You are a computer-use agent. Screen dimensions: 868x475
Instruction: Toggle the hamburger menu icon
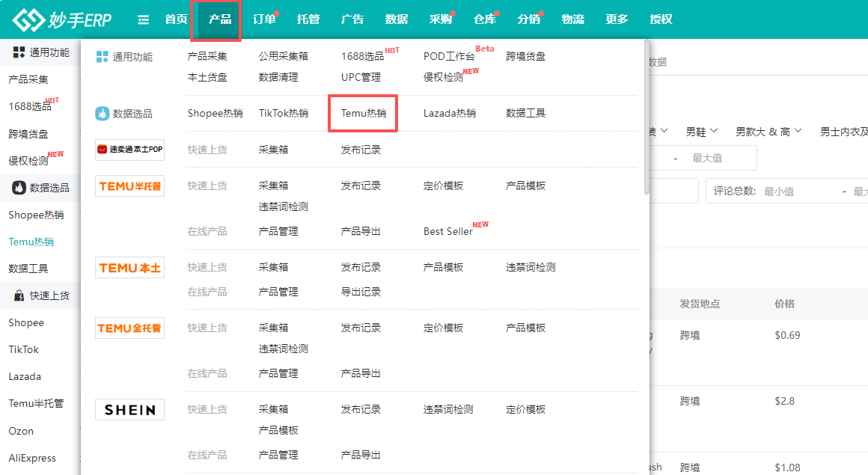coord(144,20)
